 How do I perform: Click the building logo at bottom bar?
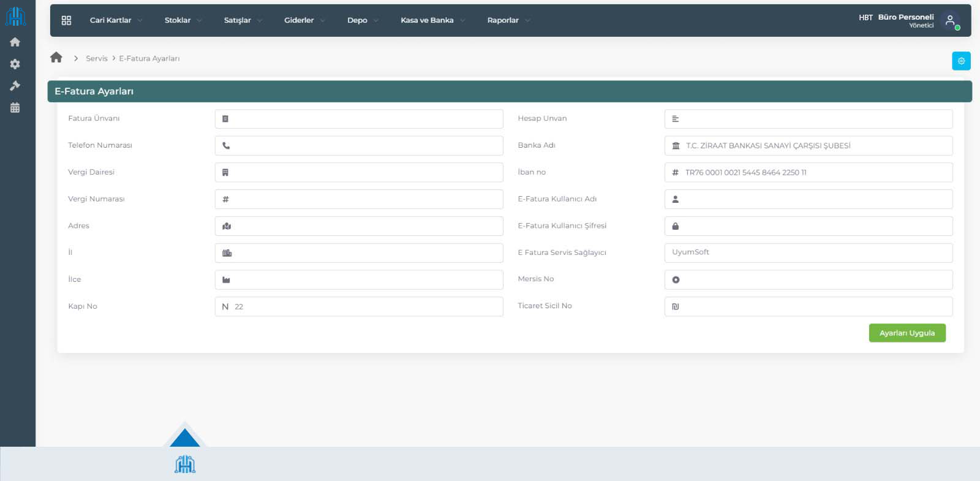click(185, 464)
